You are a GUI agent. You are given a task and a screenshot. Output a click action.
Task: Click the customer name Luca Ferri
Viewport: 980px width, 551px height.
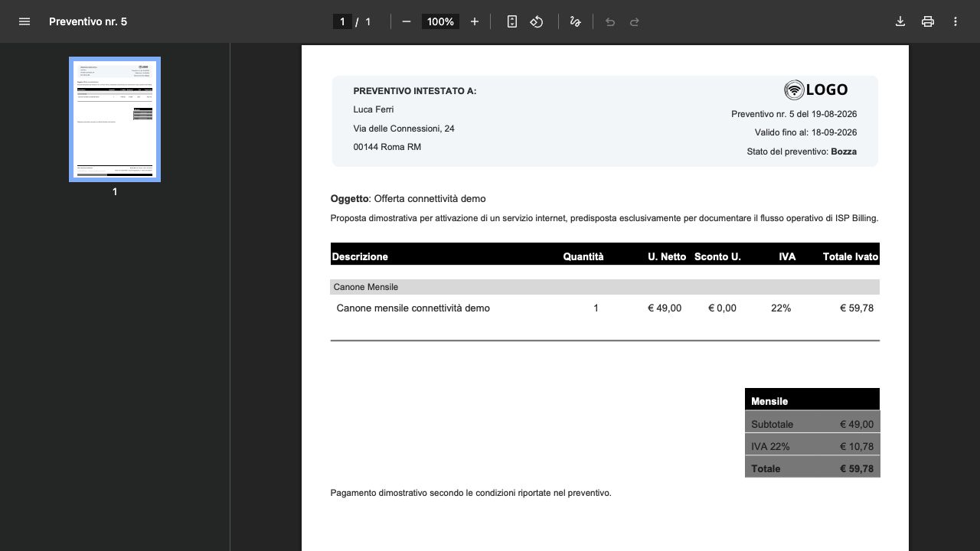coord(374,109)
